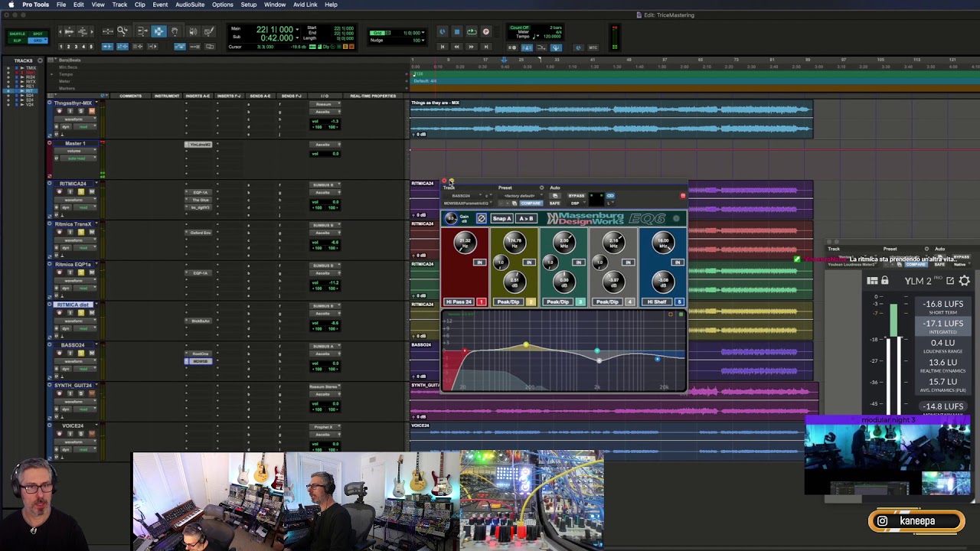Viewport: 980px width, 551px height.
Task: Open Master 1 volume view selector
Action: click(x=75, y=151)
